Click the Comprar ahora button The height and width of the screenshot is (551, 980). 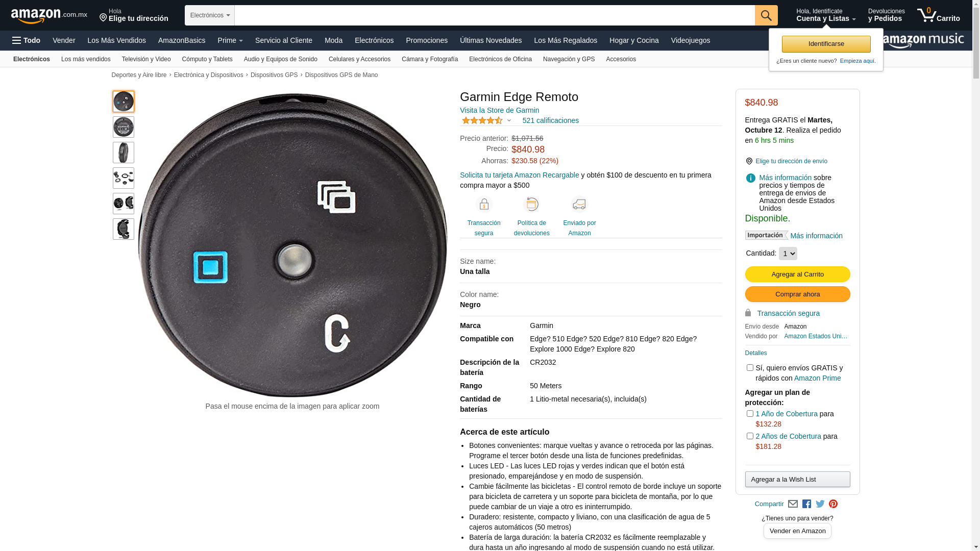click(x=797, y=294)
